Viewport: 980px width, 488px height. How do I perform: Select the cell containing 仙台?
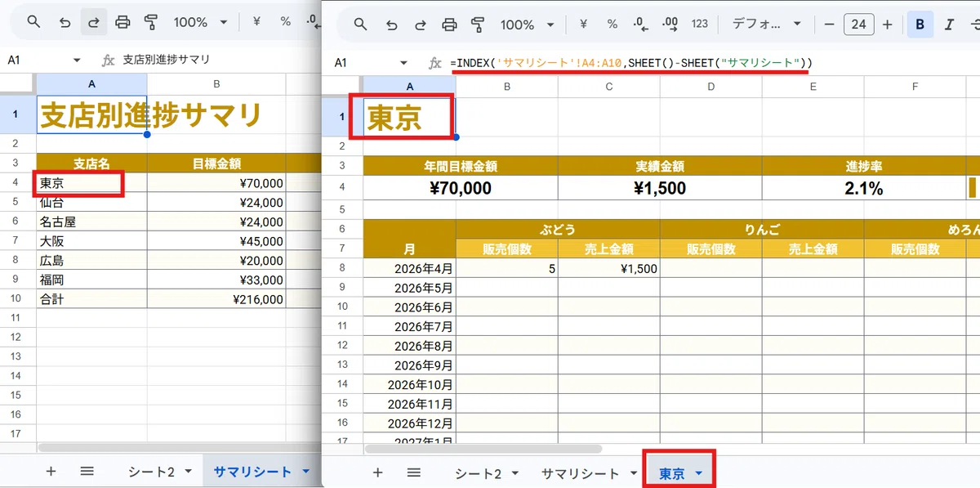(91, 203)
